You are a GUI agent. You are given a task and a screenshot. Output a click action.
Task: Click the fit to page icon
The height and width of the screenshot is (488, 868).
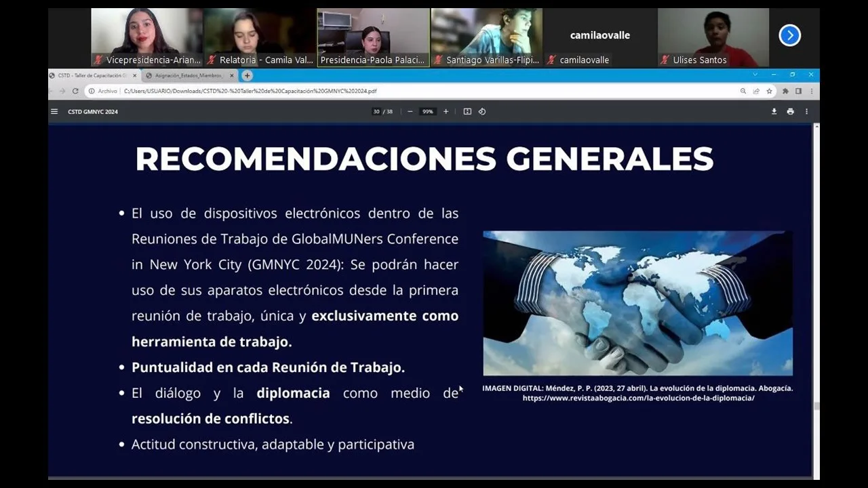point(467,112)
